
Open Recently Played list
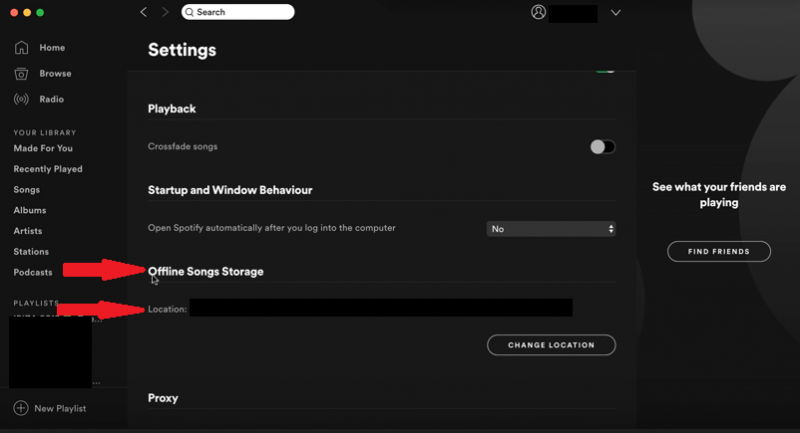point(48,169)
